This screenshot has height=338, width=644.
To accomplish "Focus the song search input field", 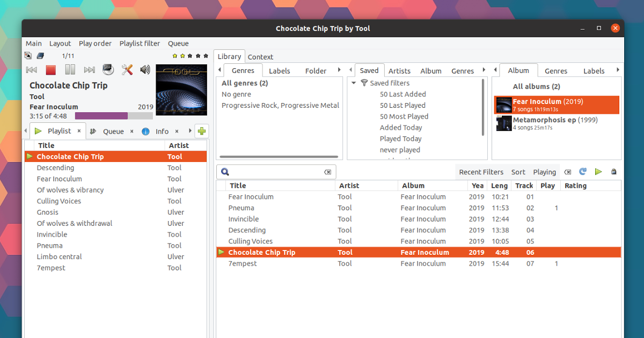I will (x=276, y=172).
